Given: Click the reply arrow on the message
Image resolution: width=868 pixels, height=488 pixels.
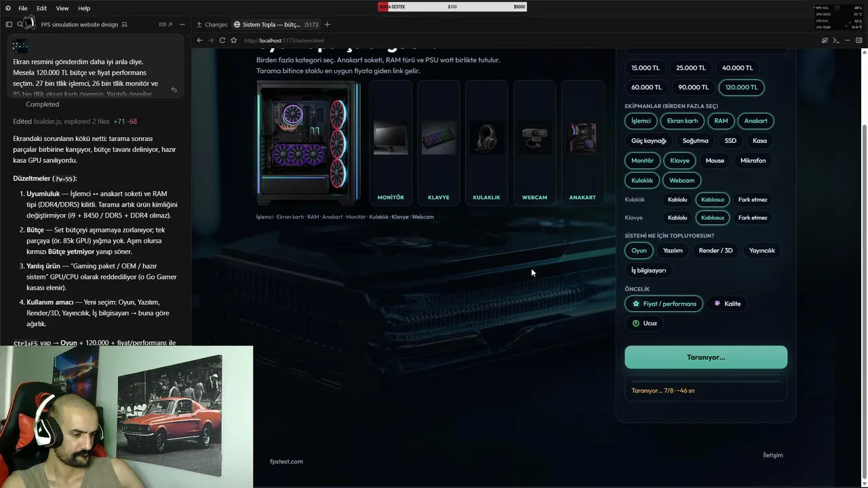Looking at the screenshot, I should click(x=174, y=89).
